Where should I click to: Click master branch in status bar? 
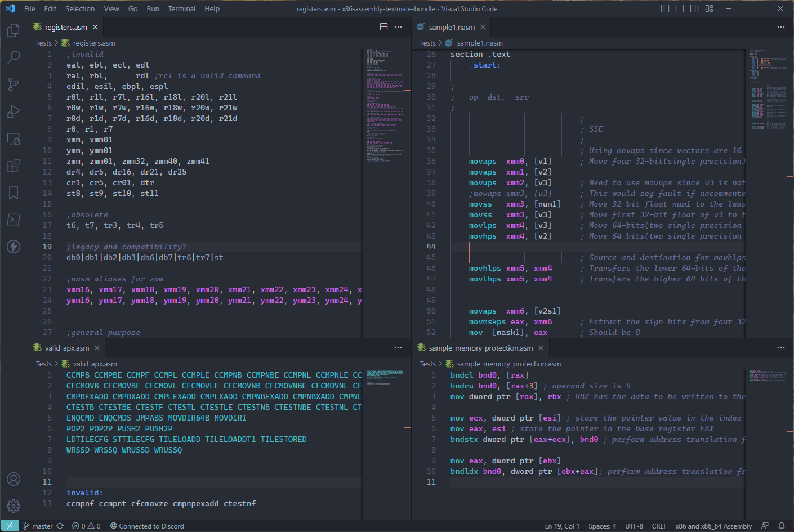(38, 526)
